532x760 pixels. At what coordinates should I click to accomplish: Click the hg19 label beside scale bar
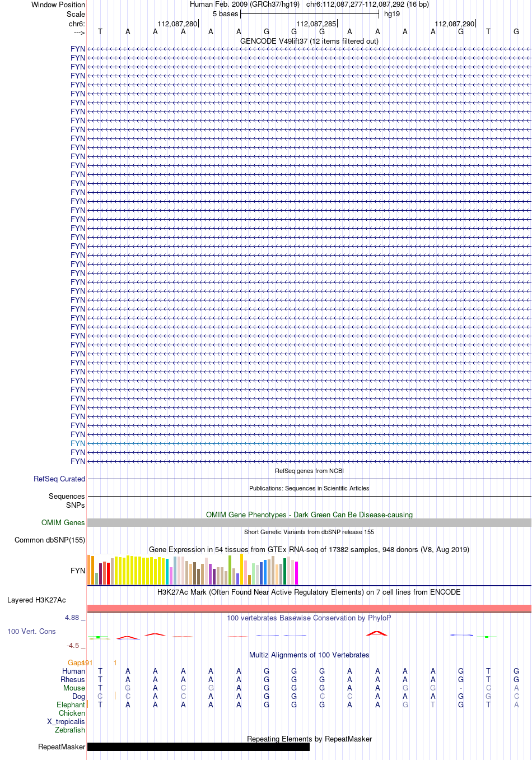point(392,13)
